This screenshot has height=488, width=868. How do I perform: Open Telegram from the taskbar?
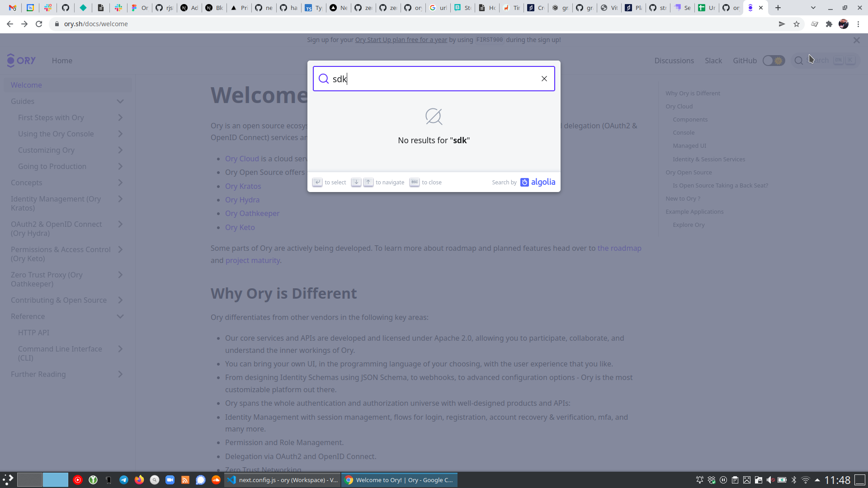tap(124, 480)
